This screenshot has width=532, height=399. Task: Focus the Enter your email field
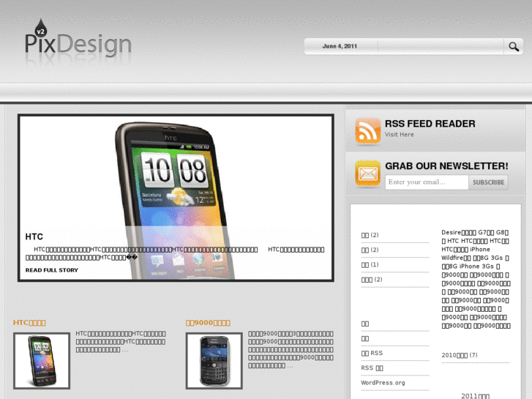point(427,182)
